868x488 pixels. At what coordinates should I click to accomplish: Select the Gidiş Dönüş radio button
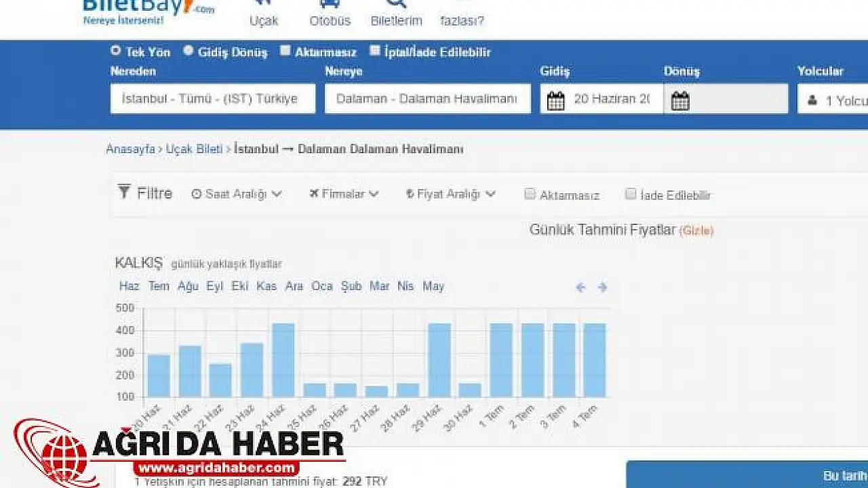click(x=188, y=50)
